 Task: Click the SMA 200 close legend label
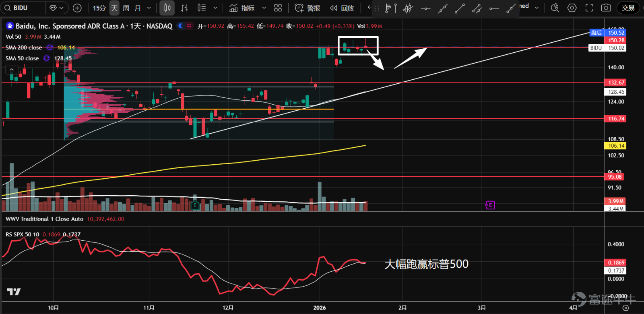[x=24, y=48]
